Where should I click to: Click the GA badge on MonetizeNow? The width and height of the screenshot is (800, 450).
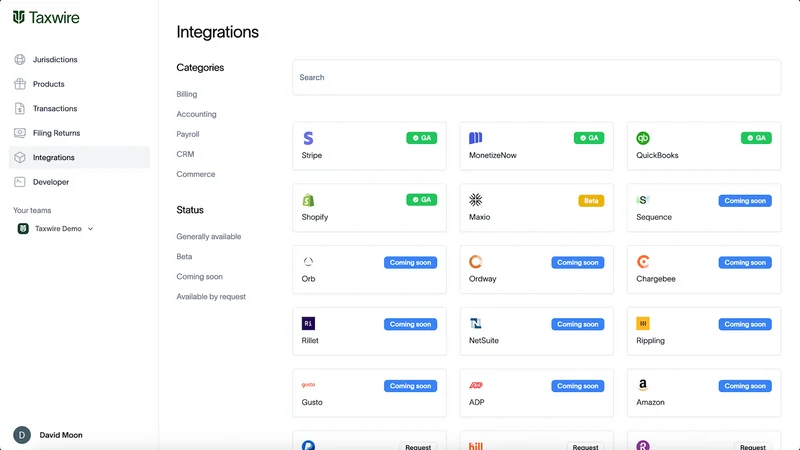coord(589,138)
